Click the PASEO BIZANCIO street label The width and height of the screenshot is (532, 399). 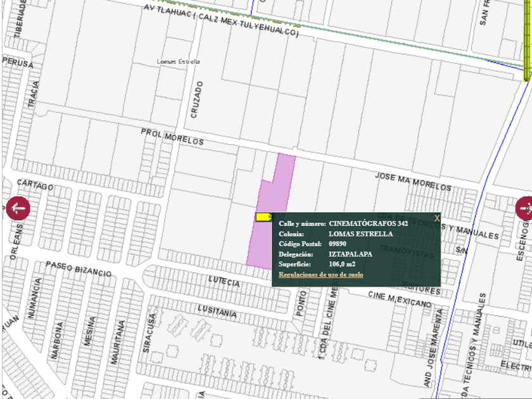pyautogui.click(x=79, y=269)
